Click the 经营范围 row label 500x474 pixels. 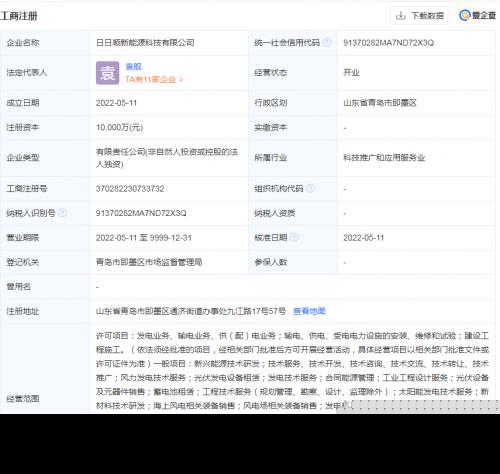pos(23,399)
